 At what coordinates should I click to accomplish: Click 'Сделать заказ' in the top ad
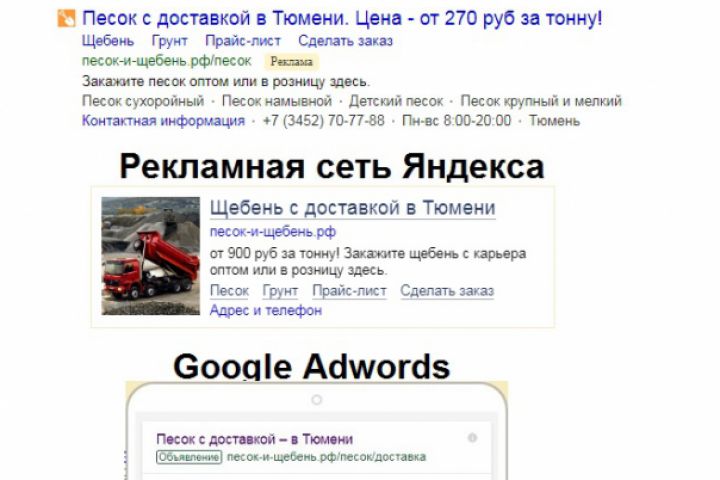(345, 41)
